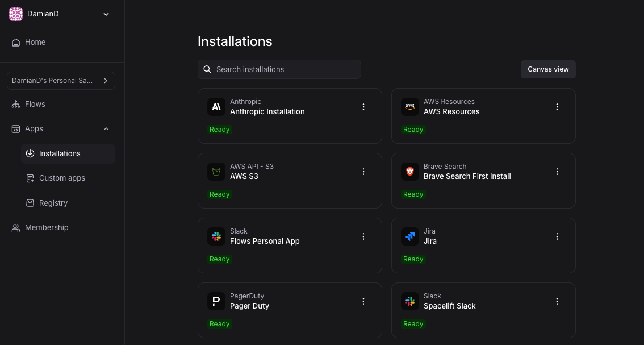Select the Brave Search shield icon
The width and height of the screenshot is (644, 345).
[x=410, y=172]
